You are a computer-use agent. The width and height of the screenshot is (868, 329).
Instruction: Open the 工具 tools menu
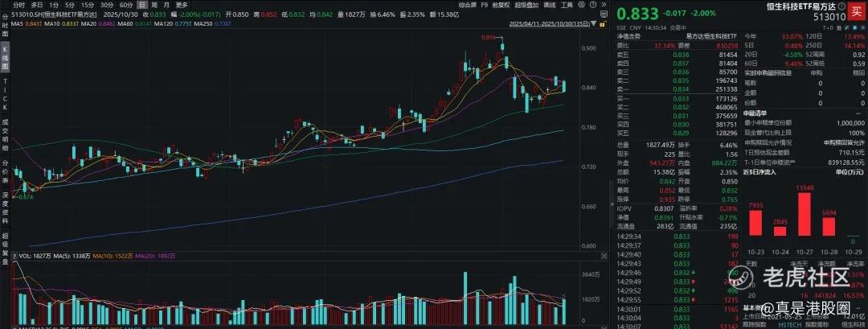[x=567, y=5]
